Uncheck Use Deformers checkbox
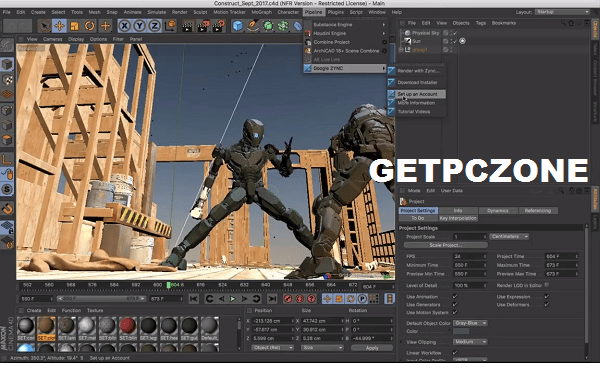This screenshot has height=374, width=600. pyautogui.click(x=547, y=304)
